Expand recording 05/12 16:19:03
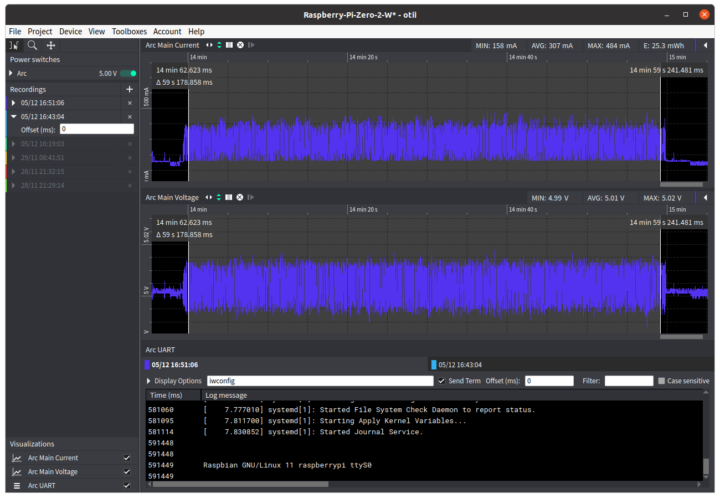 click(x=13, y=144)
